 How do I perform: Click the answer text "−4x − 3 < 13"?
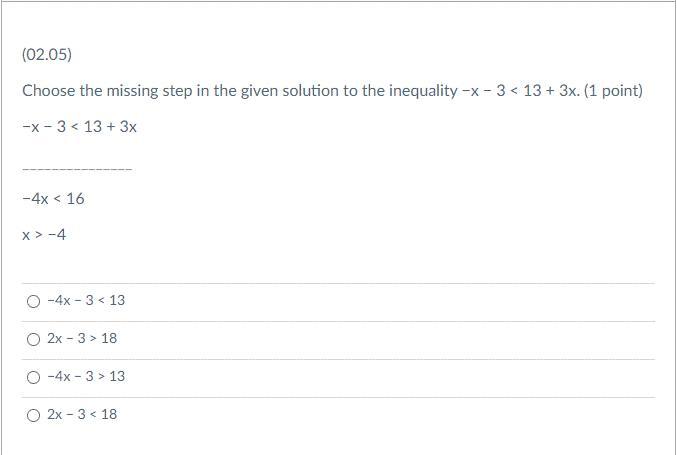pyautogui.click(x=86, y=301)
